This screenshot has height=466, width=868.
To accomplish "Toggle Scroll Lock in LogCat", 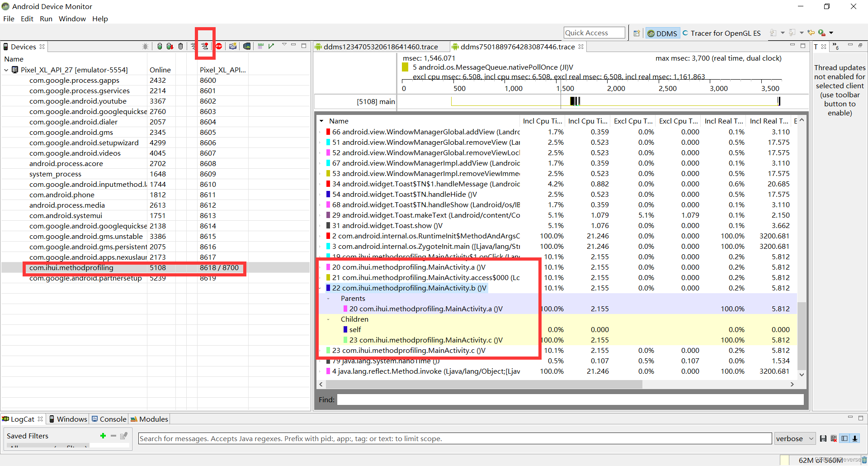I will [855, 438].
